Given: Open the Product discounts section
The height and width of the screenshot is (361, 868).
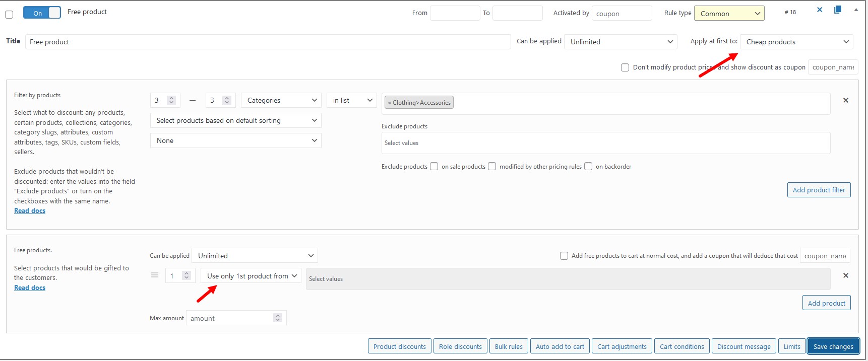Looking at the screenshot, I should (x=400, y=346).
